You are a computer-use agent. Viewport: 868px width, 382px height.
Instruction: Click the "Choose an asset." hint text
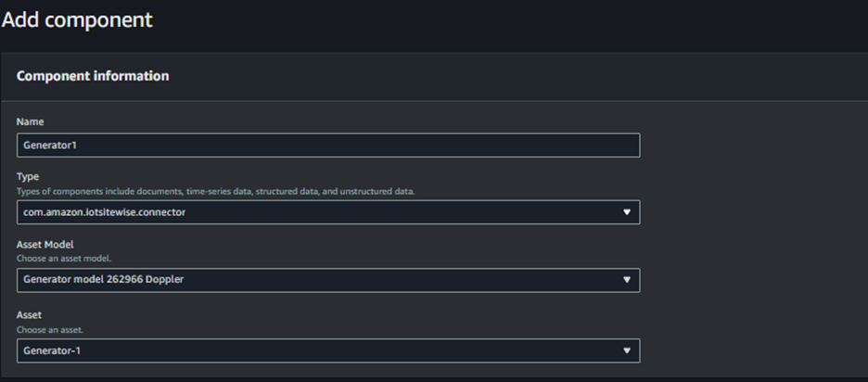click(46, 329)
